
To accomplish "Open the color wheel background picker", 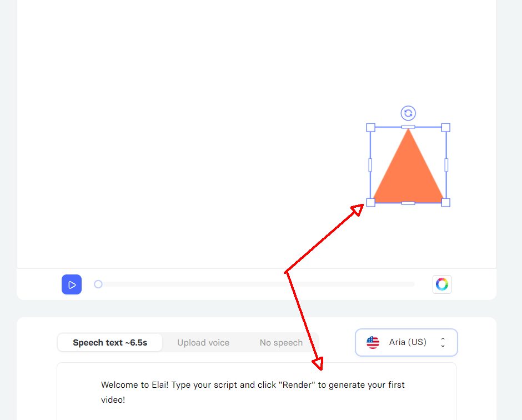I will [442, 284].
